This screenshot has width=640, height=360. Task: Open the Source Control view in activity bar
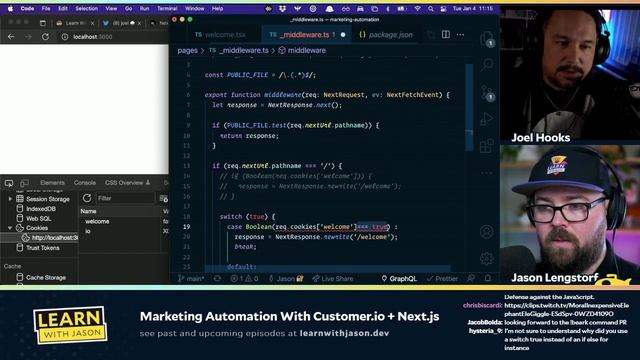(487, 93)
